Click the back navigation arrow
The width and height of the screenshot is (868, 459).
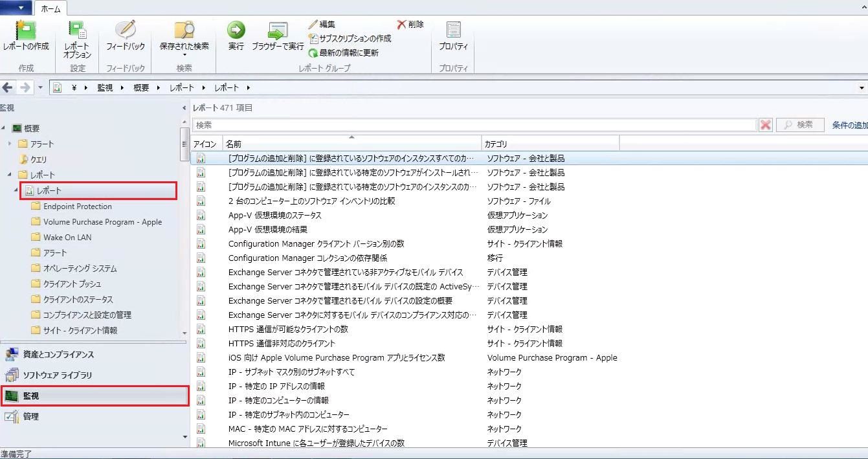8,87
